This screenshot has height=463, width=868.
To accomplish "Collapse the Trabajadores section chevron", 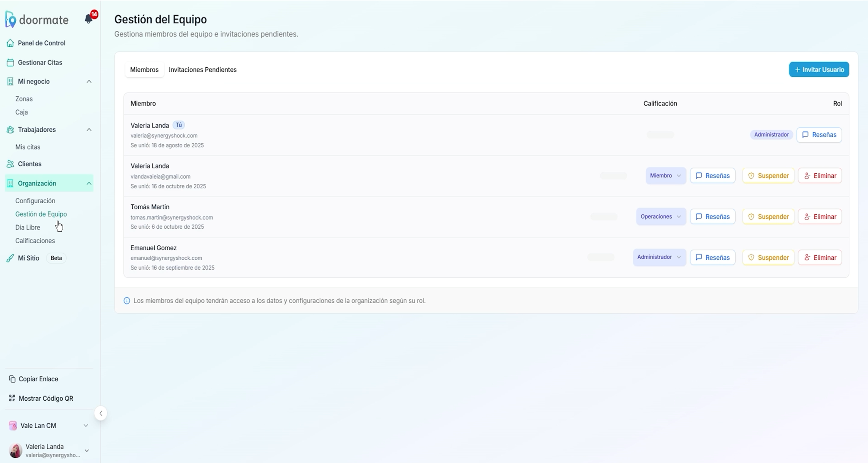I will click(89, 130).
